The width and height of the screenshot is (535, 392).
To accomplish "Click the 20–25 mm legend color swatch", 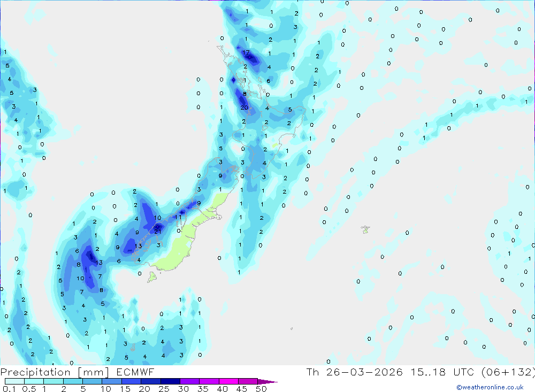I will click(150, 381).
